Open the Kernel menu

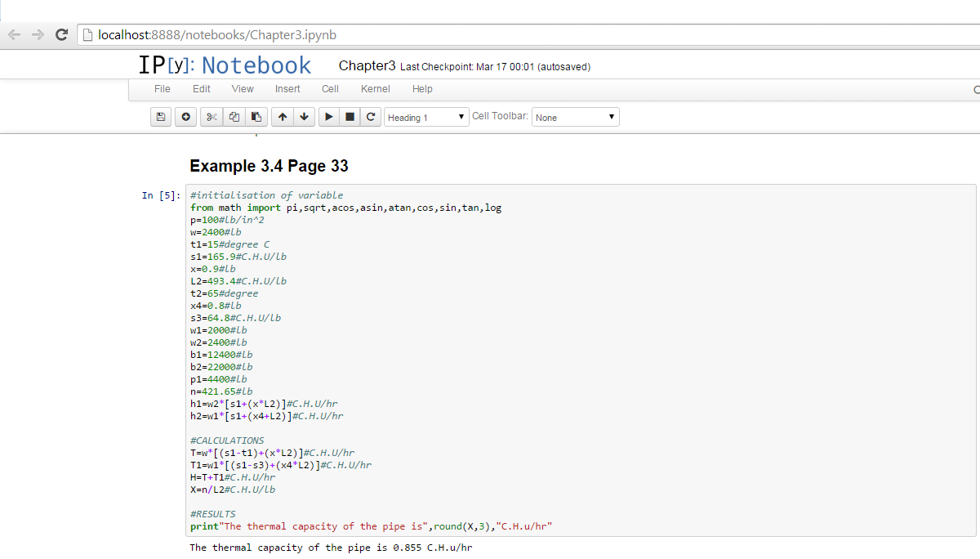[x=376, y=89]
